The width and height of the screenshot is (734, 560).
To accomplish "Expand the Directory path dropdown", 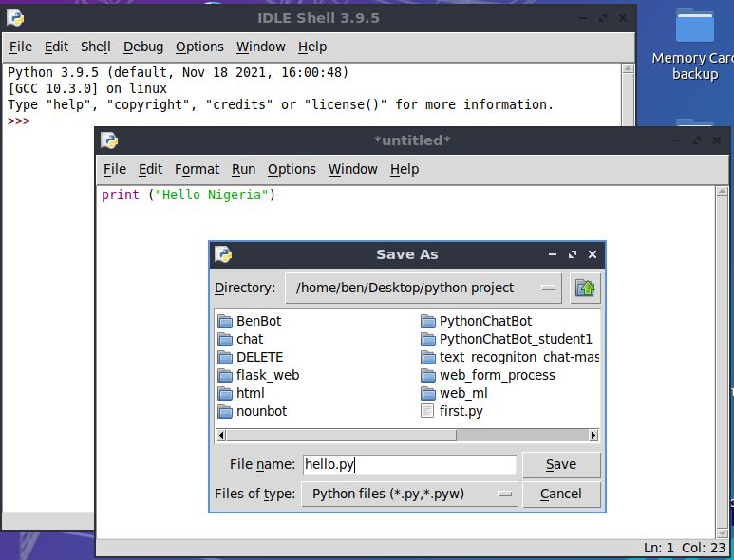I will click(549, 288).
